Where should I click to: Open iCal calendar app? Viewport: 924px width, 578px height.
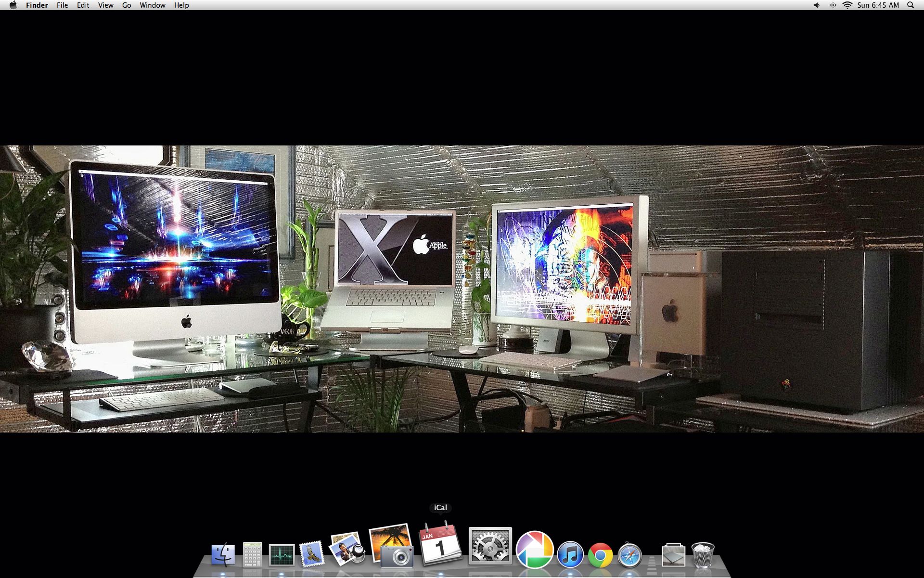440,543
